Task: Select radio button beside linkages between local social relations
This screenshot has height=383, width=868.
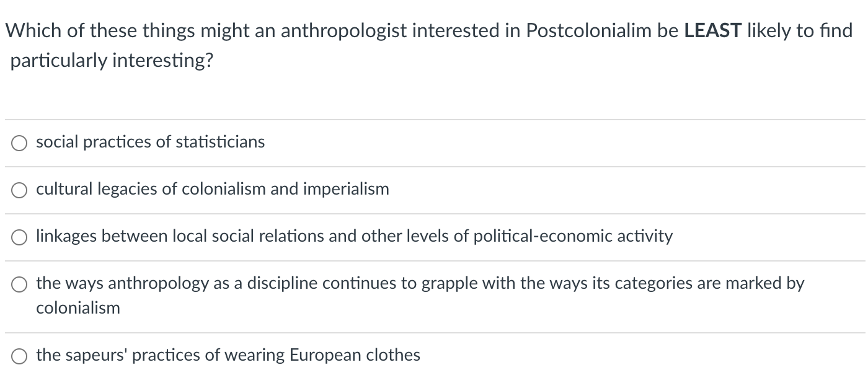Action: (x=19, y=237)
